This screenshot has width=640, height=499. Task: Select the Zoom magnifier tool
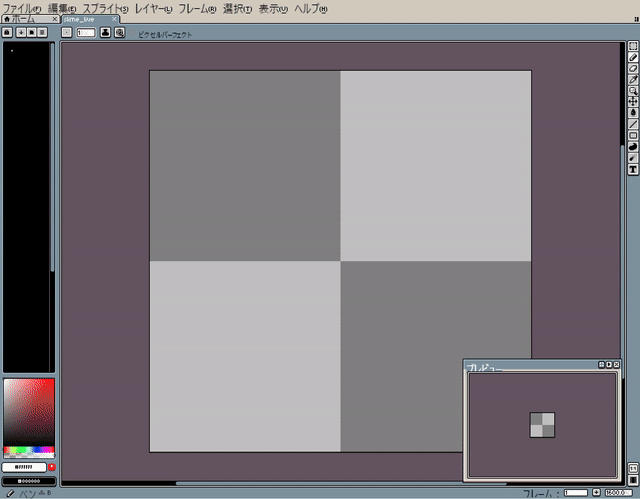coord(633,91)
